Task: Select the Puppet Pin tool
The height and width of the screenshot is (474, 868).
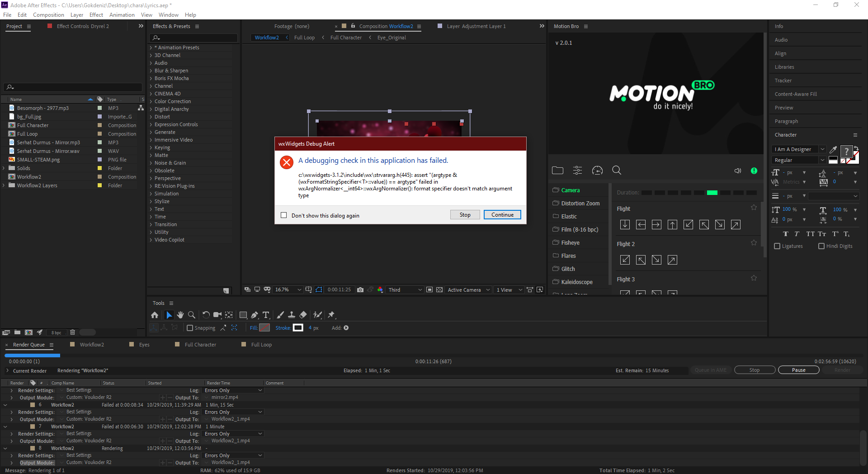Action: [x=331, y=315]
